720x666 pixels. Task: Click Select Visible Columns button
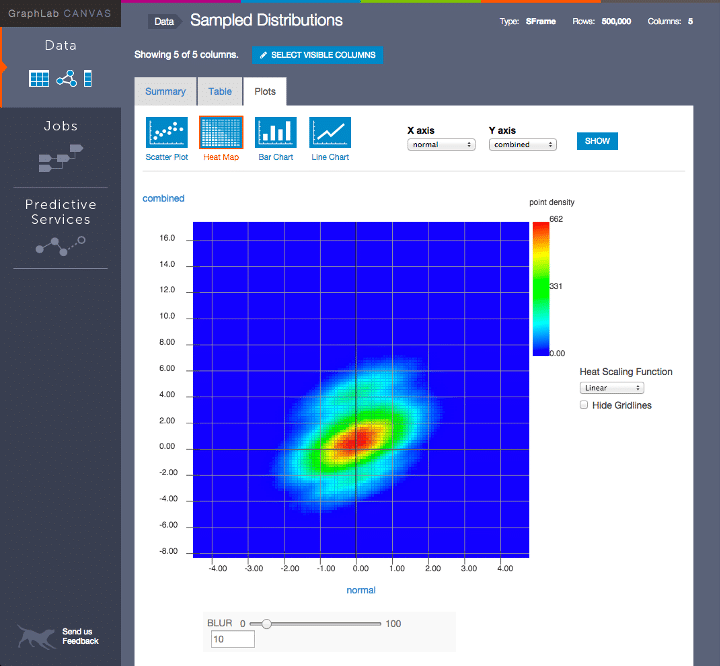point(317,56)
